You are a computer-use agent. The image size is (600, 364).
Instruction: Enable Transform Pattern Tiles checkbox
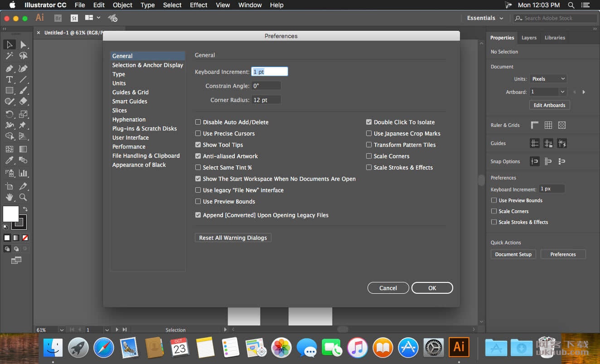pyautogui.click(x=369, y=145)
